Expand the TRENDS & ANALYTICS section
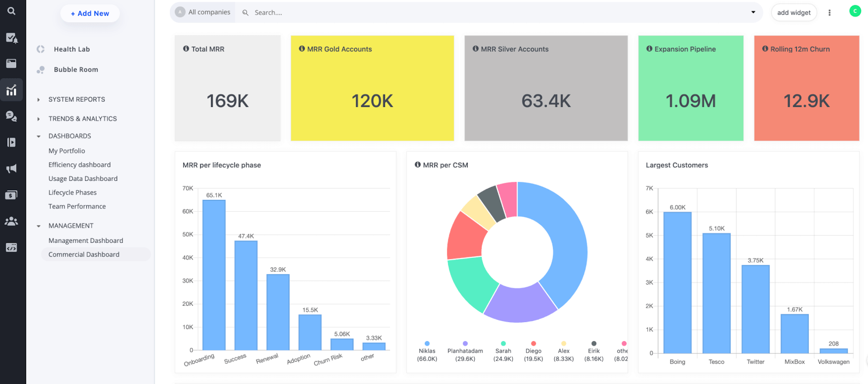This screenshot has width=868, height=384. click(x=82, y=118)
